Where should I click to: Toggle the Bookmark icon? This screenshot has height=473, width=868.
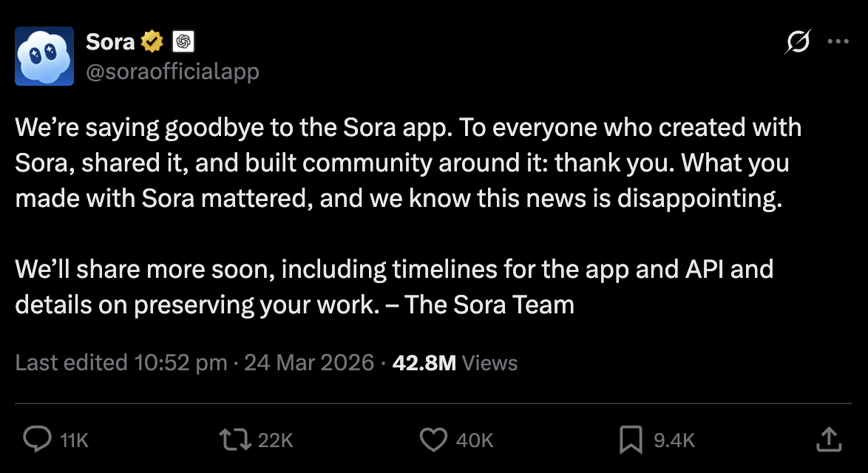click(630, 440)
